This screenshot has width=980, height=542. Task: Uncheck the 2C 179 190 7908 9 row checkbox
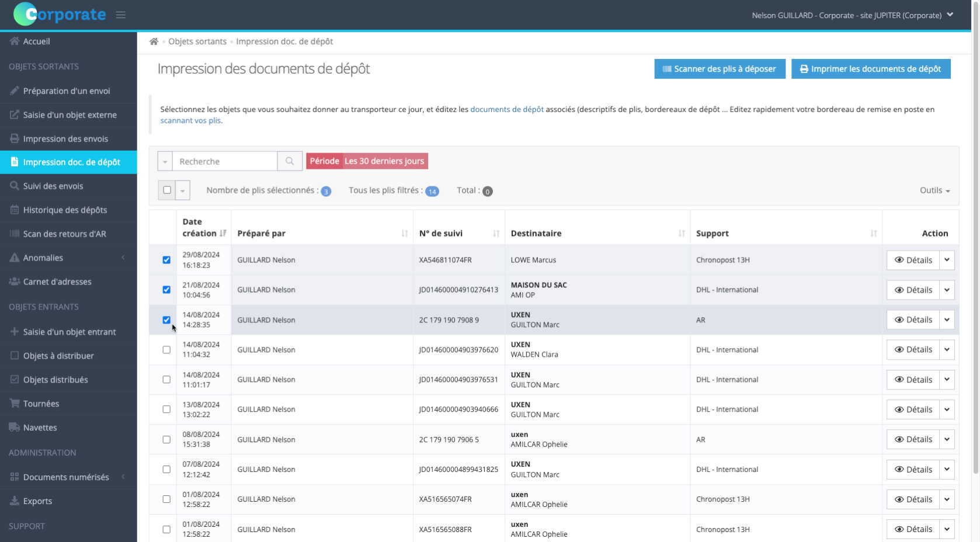click(x=166, y=320)
